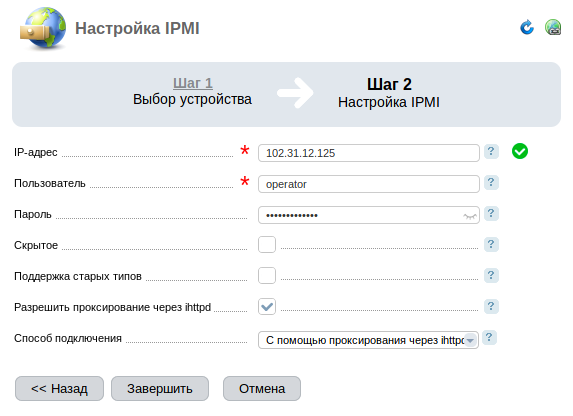
Task: Go back to Шаг 1 step link
Action: tap(193, 83)
